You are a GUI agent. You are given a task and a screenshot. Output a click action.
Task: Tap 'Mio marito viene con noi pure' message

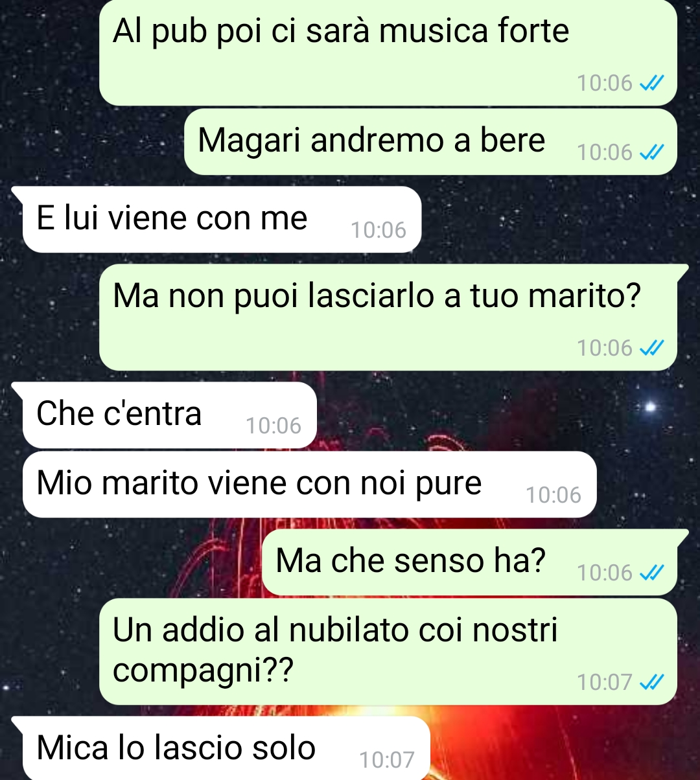310,485
